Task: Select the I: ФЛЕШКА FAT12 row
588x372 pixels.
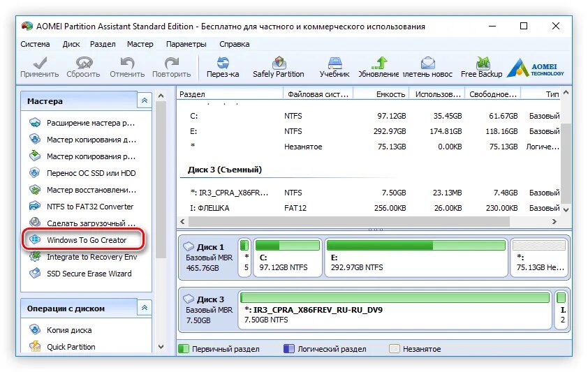Action: coord(369,208)
